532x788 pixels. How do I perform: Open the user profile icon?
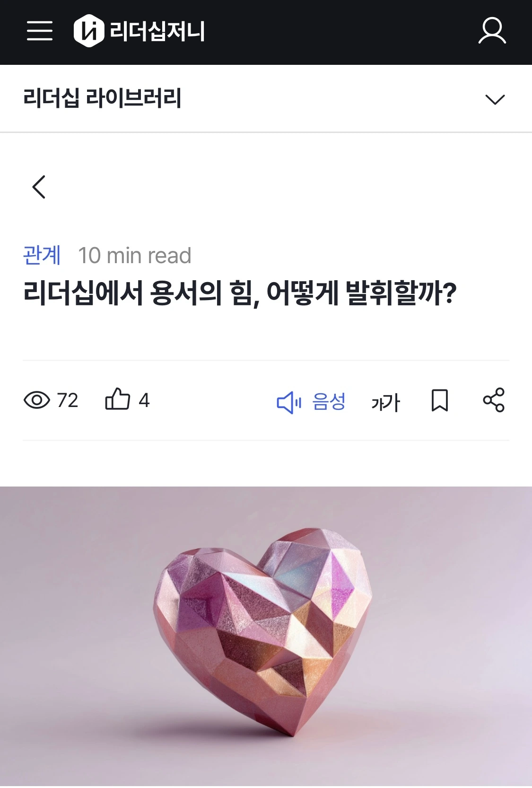[x=492, y=31]
